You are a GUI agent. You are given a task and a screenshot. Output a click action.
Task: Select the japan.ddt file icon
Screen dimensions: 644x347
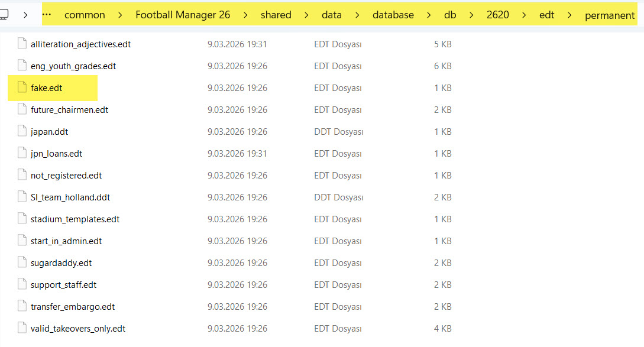click(x=22, y=132)
